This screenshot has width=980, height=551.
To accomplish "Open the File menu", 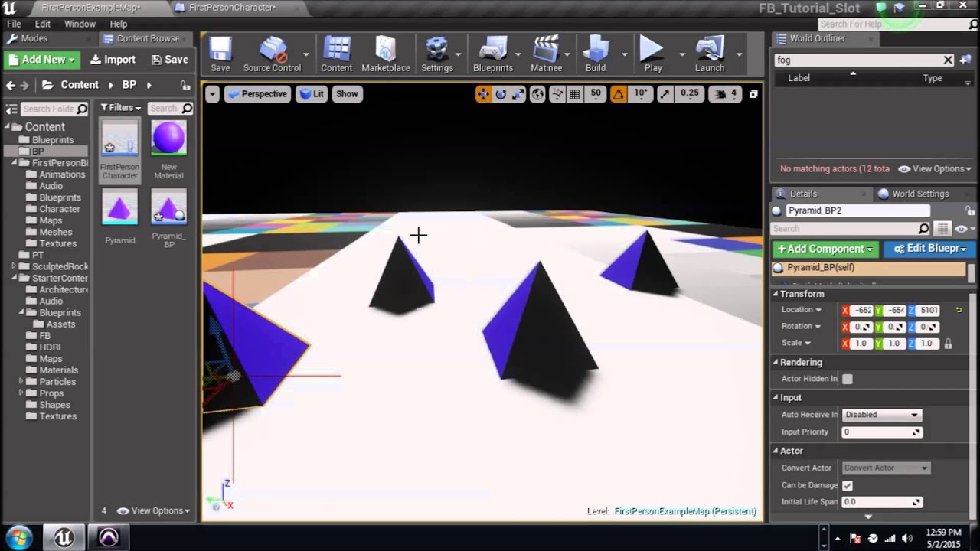I will [14, 24].
